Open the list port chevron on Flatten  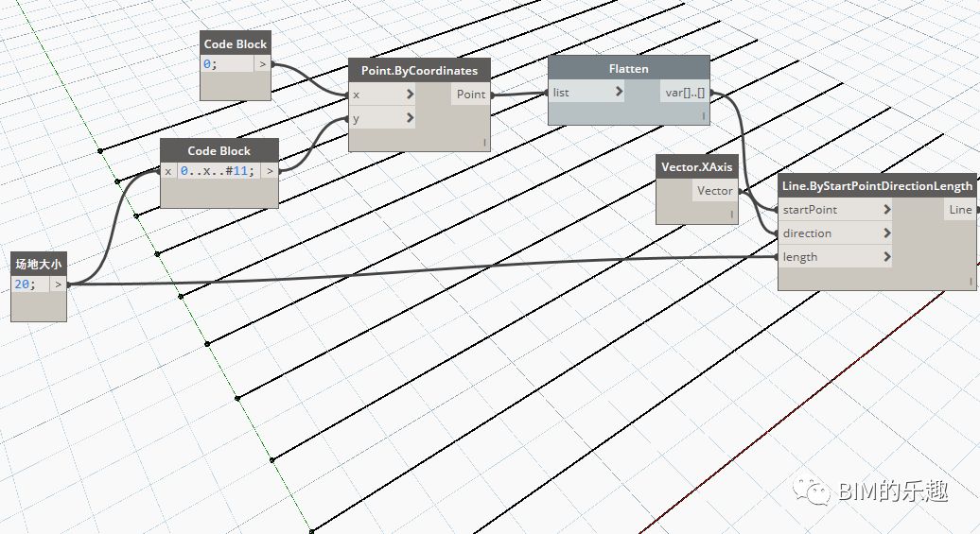(x=619, y=92)
